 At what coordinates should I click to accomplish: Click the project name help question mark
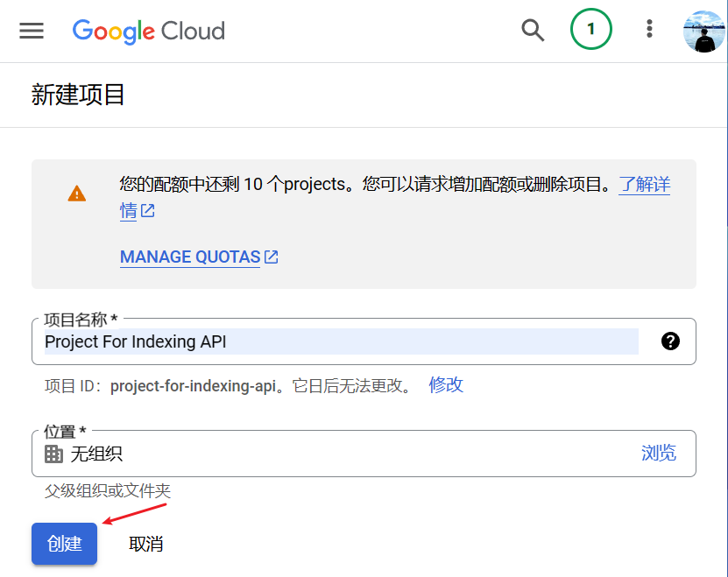pyautogui.click(x=670, y=341)
